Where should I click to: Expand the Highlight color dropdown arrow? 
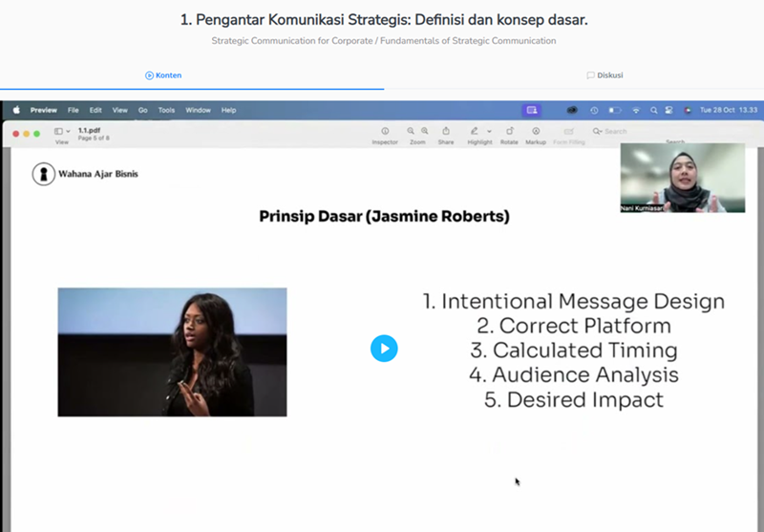point(489,131)
